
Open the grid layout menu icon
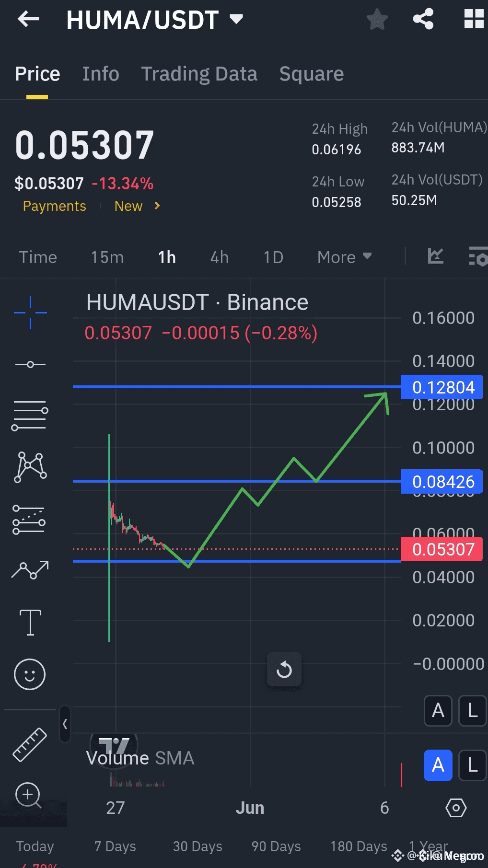[474, 19]
